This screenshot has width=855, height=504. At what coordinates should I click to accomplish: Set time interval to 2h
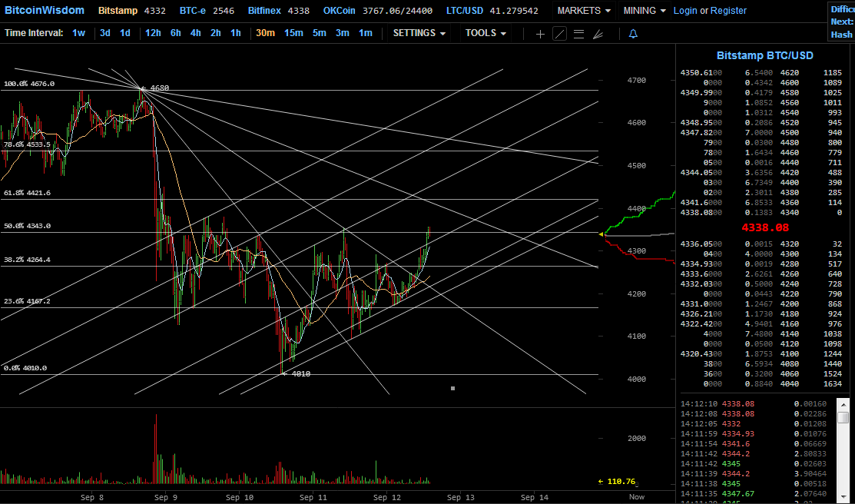215,33
